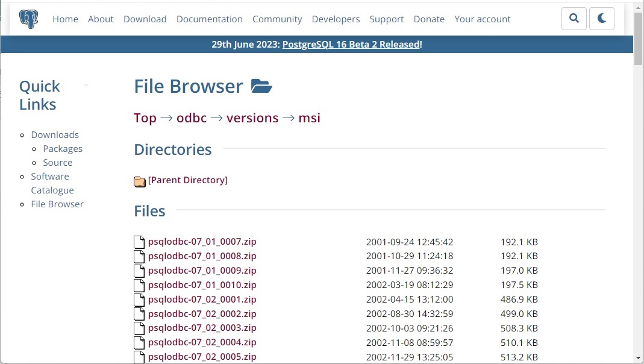Image resolution: width=644 pixels, height=364 pixels.
Task: Download psqlodbc-07_02_0001.zip
Action: 202,299
